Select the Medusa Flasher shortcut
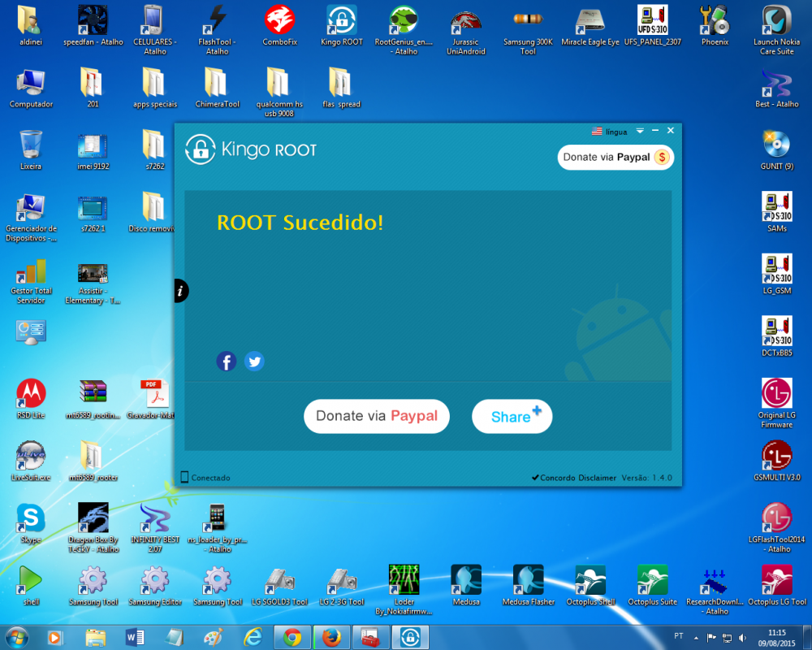812x650 pixels. [x=529, y=586]
